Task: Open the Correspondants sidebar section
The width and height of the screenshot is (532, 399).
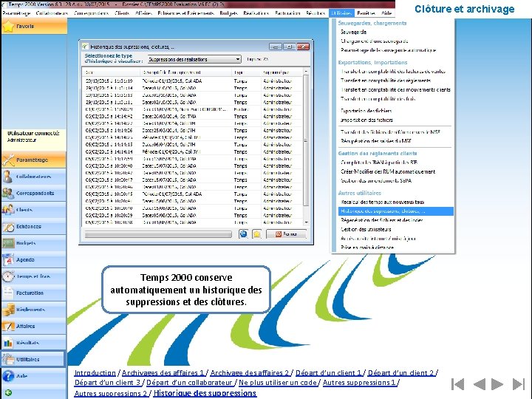Action: coord(33,193)
